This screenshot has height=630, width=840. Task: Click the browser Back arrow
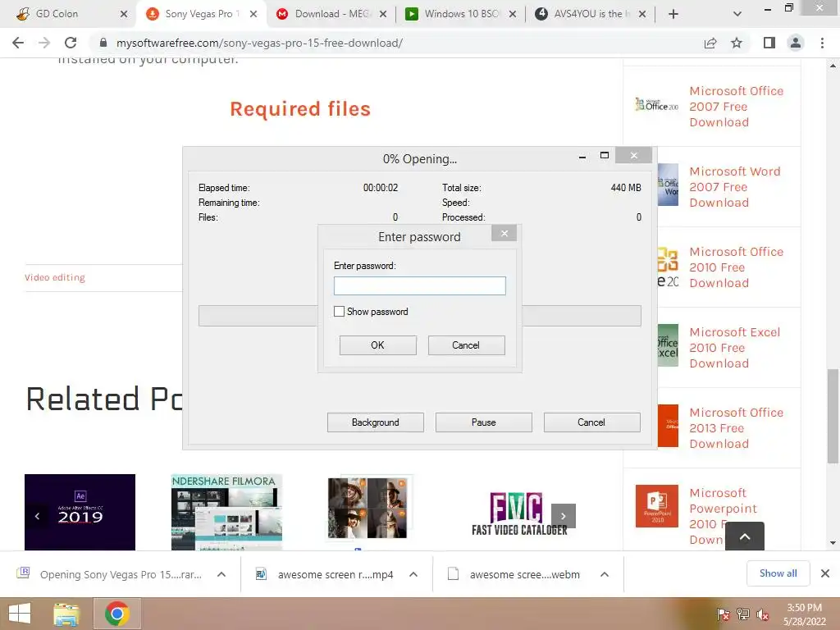[18, 43]
